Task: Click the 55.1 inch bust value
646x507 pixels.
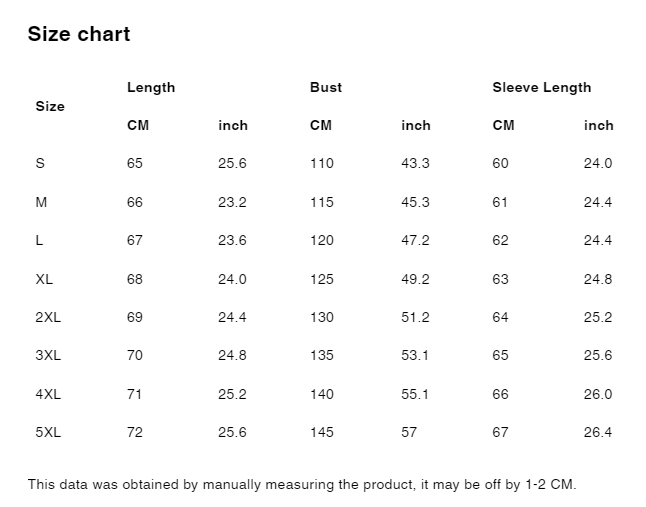Action: coord(415,394)
